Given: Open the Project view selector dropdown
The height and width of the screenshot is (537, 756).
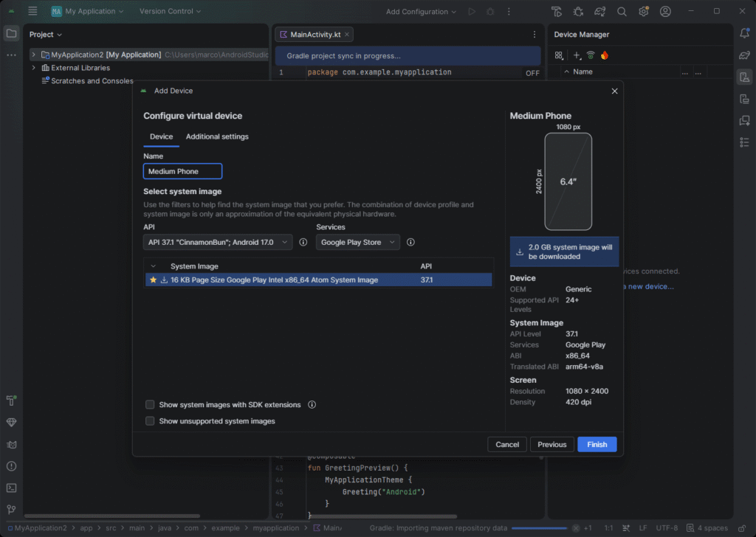Looking at the screenshot, I should coord(45,35).
